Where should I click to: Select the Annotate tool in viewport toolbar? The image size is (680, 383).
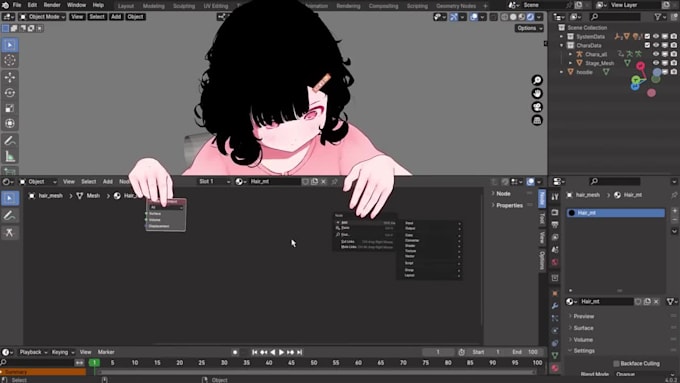[x=10, y=141]
